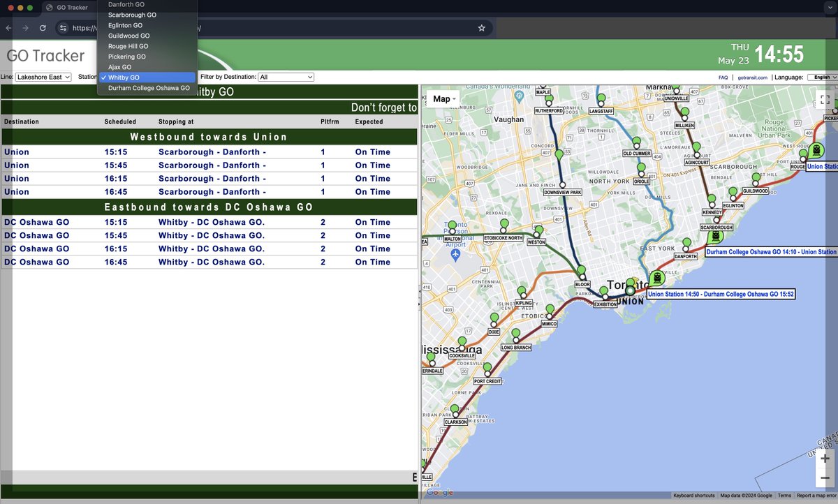
Task: Choose Rouge Hill GO from station list
Action: (x=128, y=46)
